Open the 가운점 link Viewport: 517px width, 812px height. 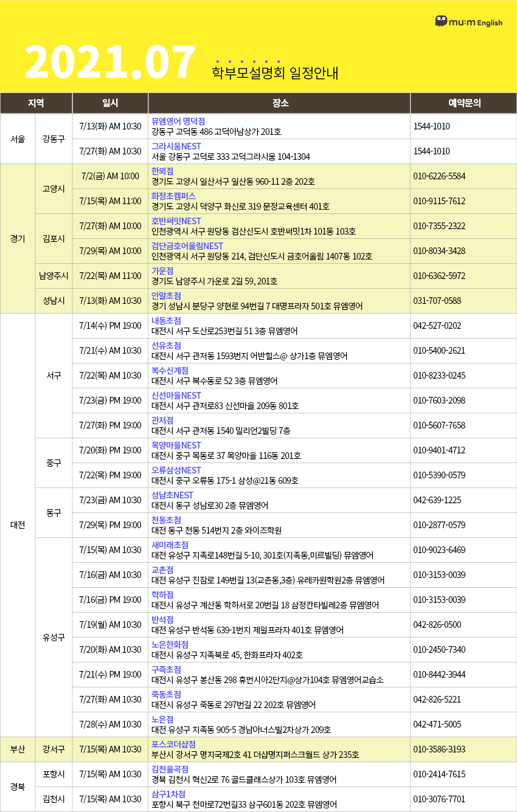click(x=162, y=270)
